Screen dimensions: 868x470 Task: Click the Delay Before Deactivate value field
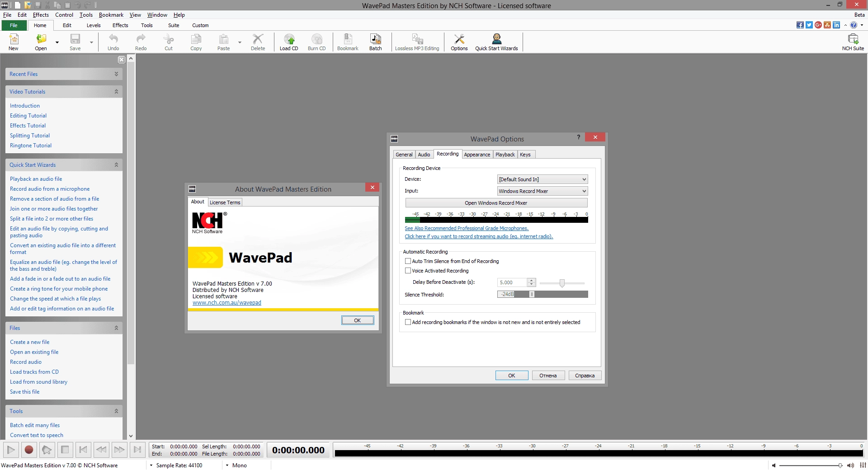512,282
